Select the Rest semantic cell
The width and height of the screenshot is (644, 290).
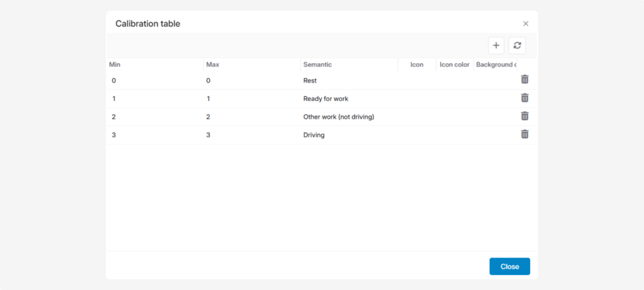(x=310, y=81)
